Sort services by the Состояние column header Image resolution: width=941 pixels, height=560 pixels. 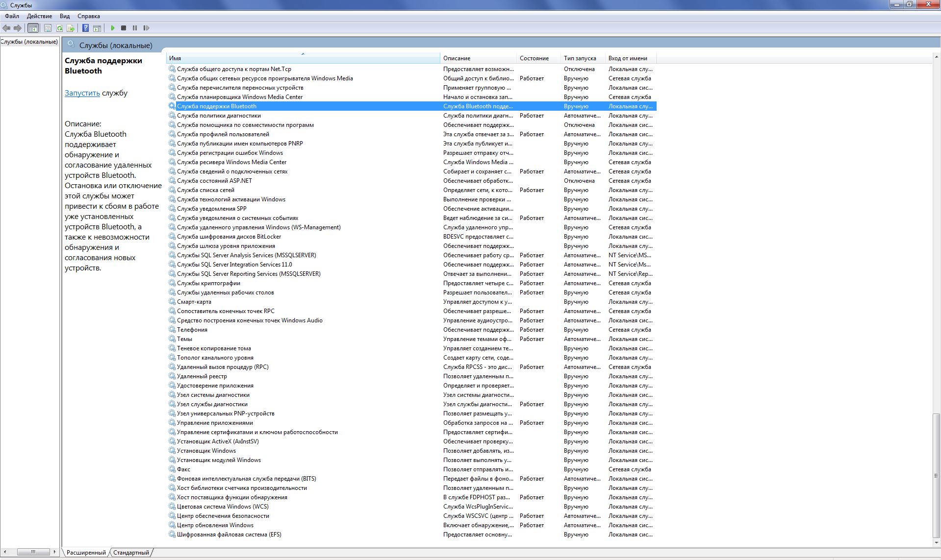click(x=534, y=58)
